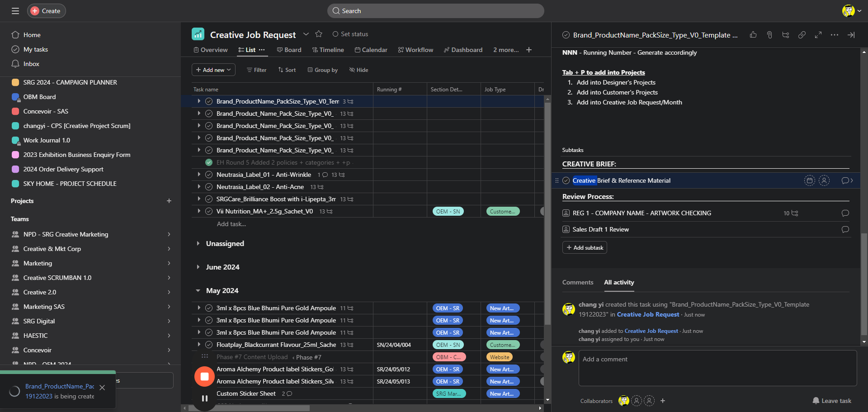The width and height of the screenshot is (868, 412).
Task: Mark Brand_ProductName template task complete in header
Action: [566, 35]
